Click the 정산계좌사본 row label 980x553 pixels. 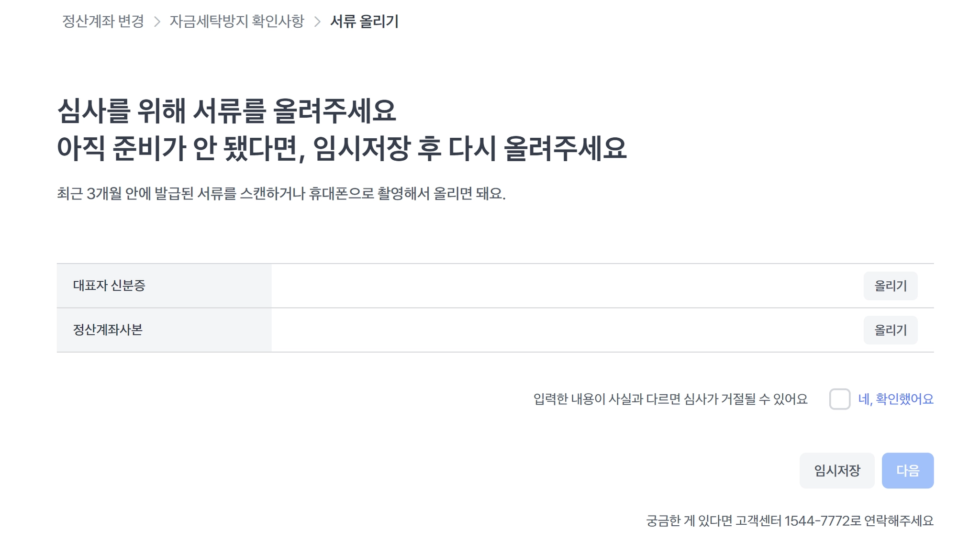[x=108, y=330]
